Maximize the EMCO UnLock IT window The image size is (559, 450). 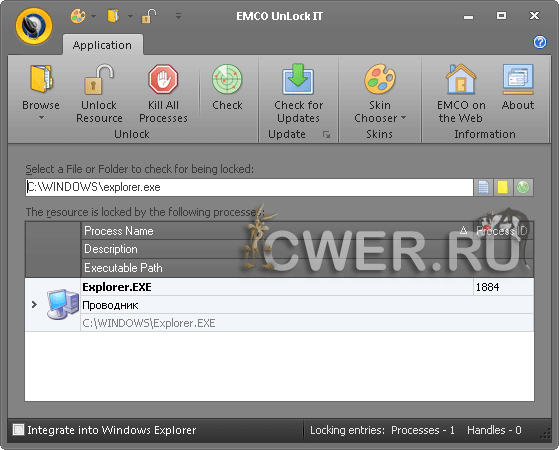(x=501, y=16)
